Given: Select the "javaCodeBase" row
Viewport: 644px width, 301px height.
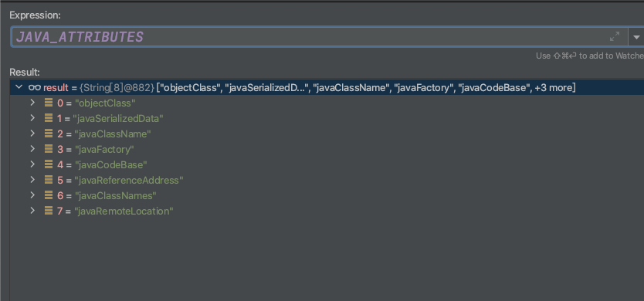Looking at the screenshot, I should click(327, 164).
